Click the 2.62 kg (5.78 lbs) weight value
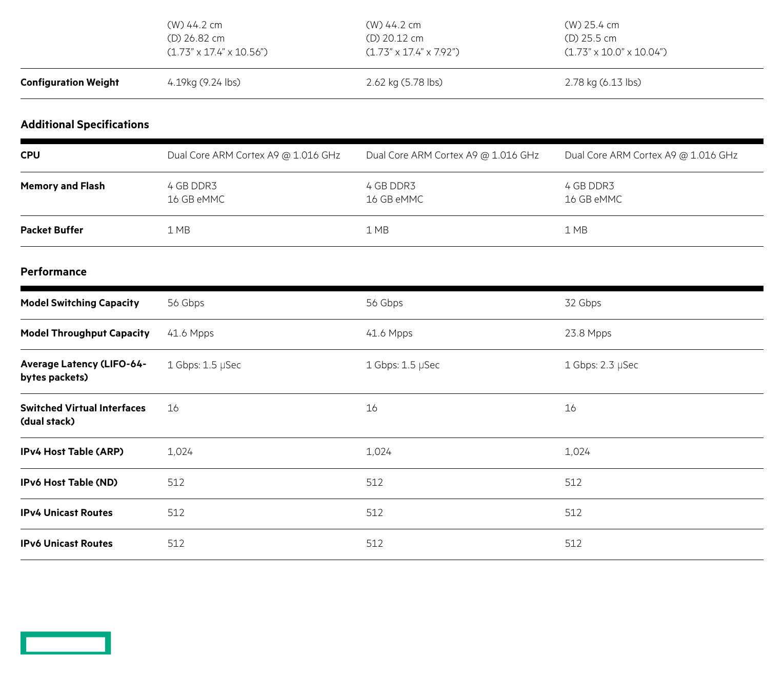Viewport: 784px width, 675px height. click(405, 83)
